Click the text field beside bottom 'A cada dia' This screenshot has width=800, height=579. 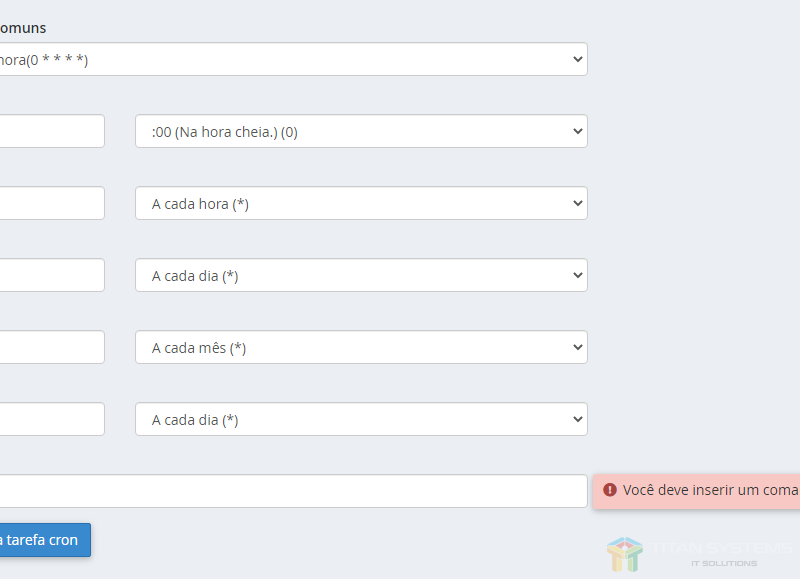(x=50, y=419)
